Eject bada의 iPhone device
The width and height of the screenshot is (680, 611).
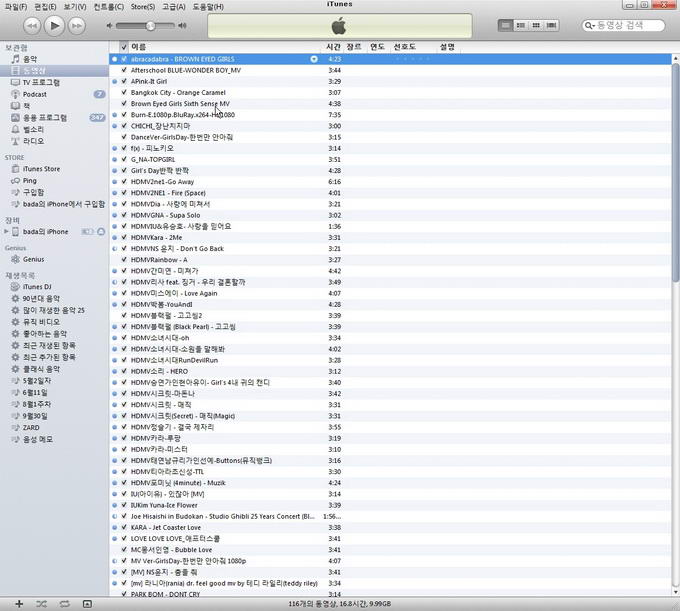(x=101, y=232)
